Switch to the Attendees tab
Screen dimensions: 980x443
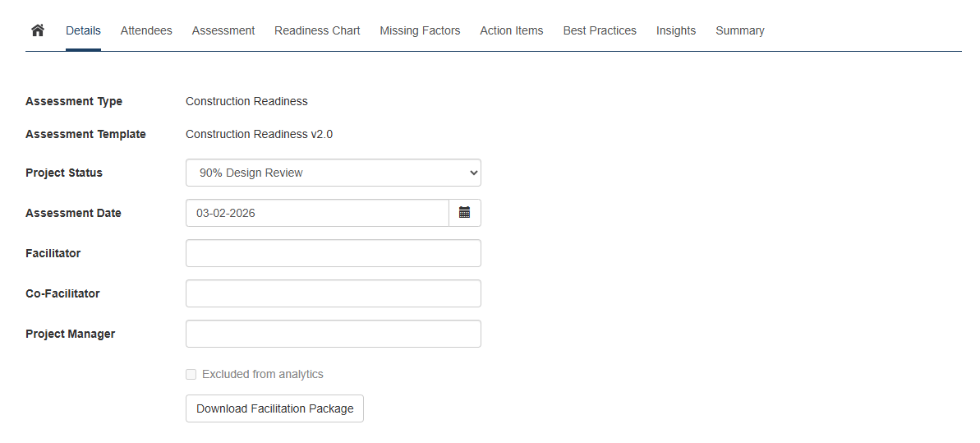pyautogui.click(x=146, y=30)
